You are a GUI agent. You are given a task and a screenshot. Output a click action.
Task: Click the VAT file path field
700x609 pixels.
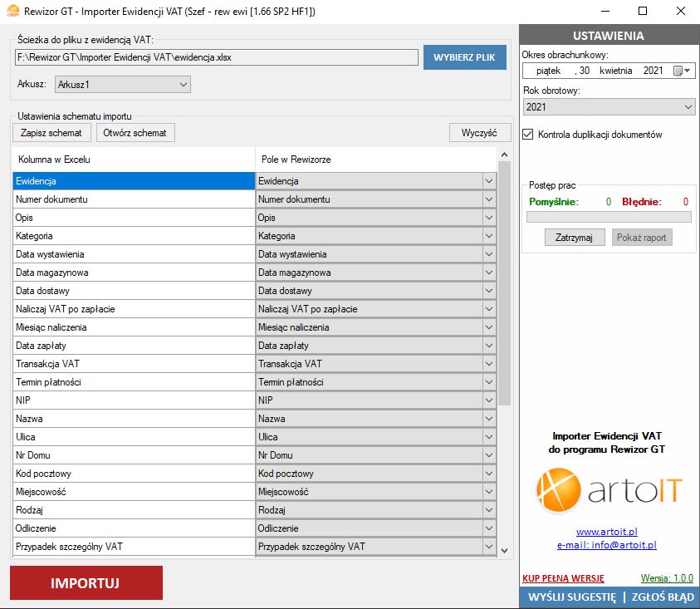click(x=216, y=57)
